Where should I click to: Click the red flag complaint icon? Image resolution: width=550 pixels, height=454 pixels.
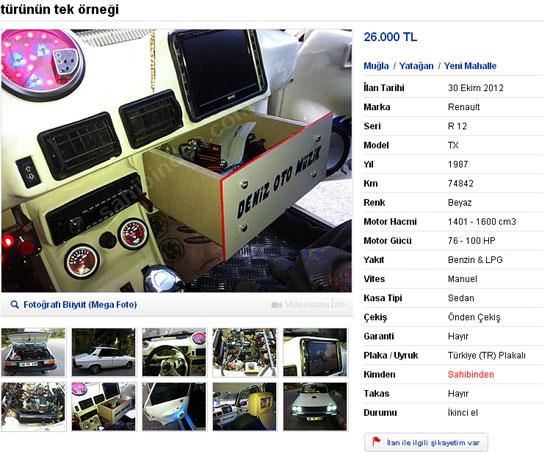pyautogui.click(x=376, y=441)
